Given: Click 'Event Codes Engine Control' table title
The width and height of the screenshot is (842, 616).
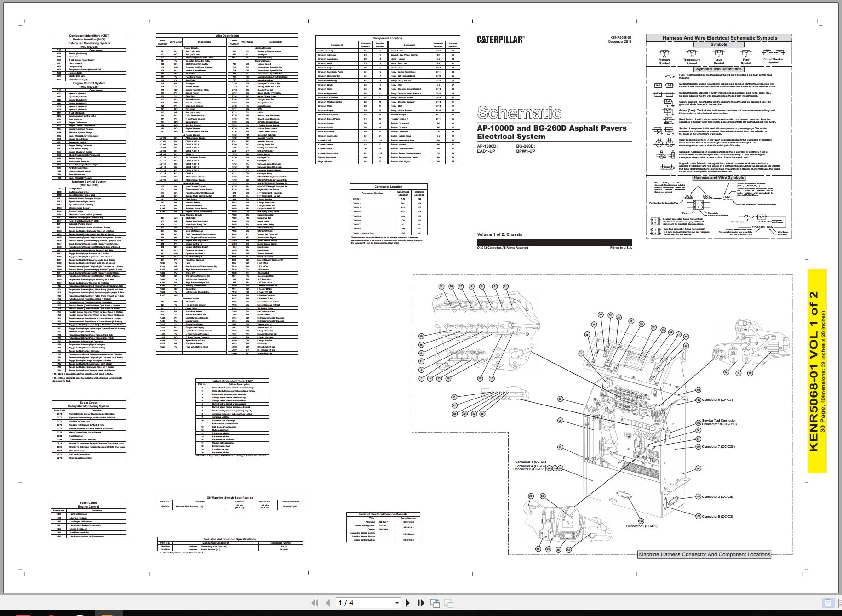Looking at the screenshot, I should pos(88,505).
